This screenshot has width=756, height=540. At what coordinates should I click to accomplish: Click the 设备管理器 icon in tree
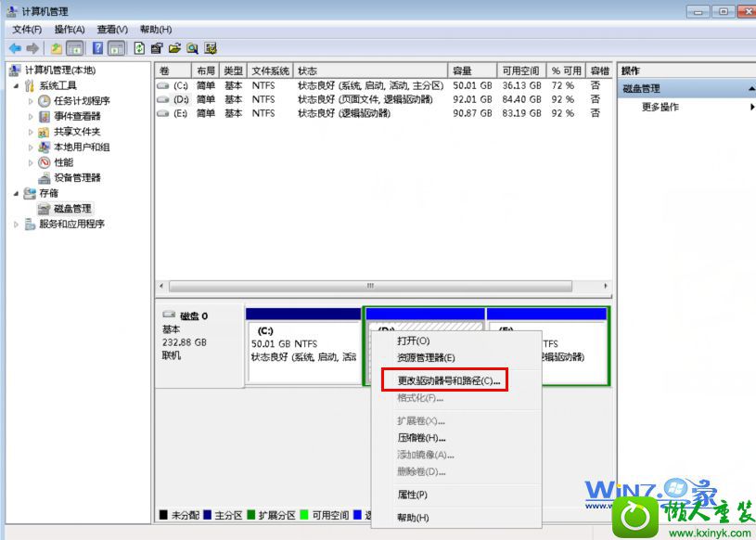pos(45,178)
